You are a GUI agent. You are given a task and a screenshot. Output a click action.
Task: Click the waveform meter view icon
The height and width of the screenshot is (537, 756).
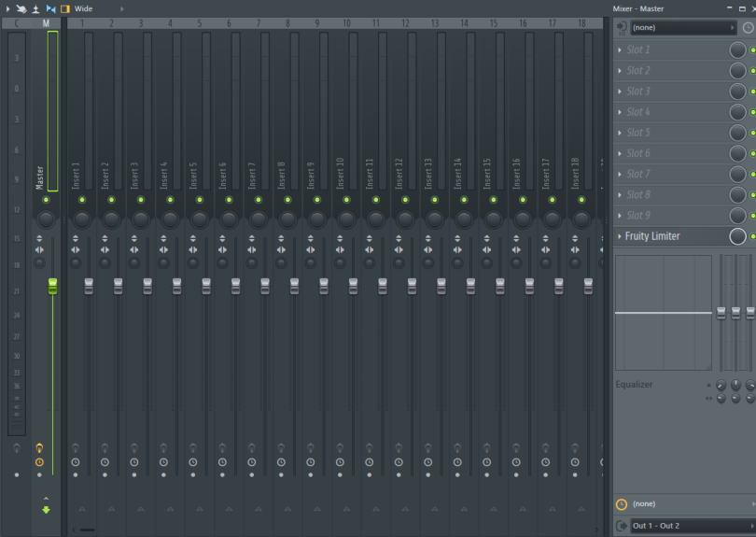coord(35,8)
